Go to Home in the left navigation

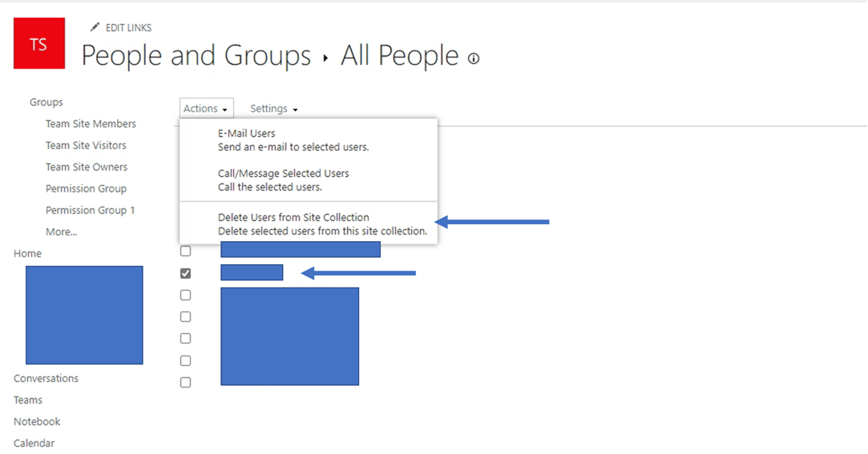point(28,253)
